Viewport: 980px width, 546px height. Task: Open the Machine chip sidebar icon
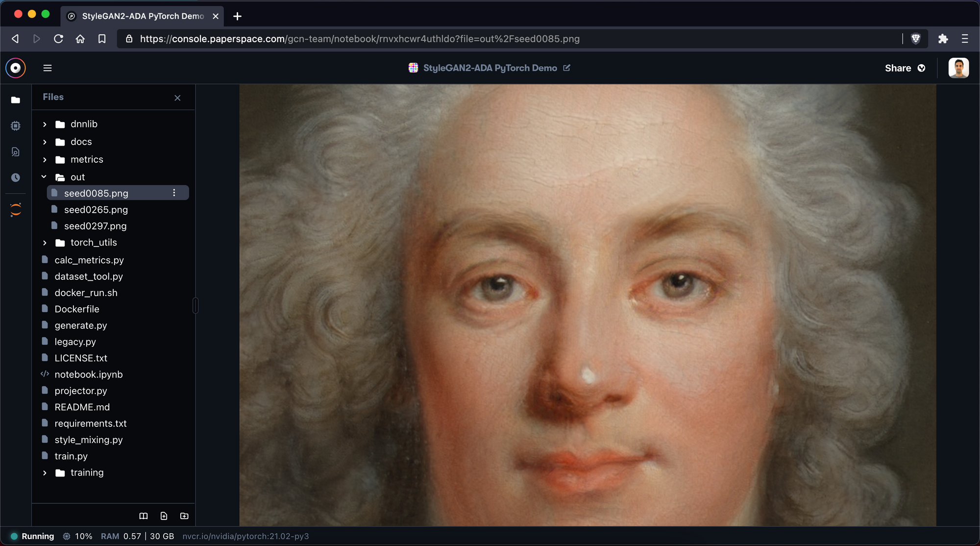coord(16,126)
